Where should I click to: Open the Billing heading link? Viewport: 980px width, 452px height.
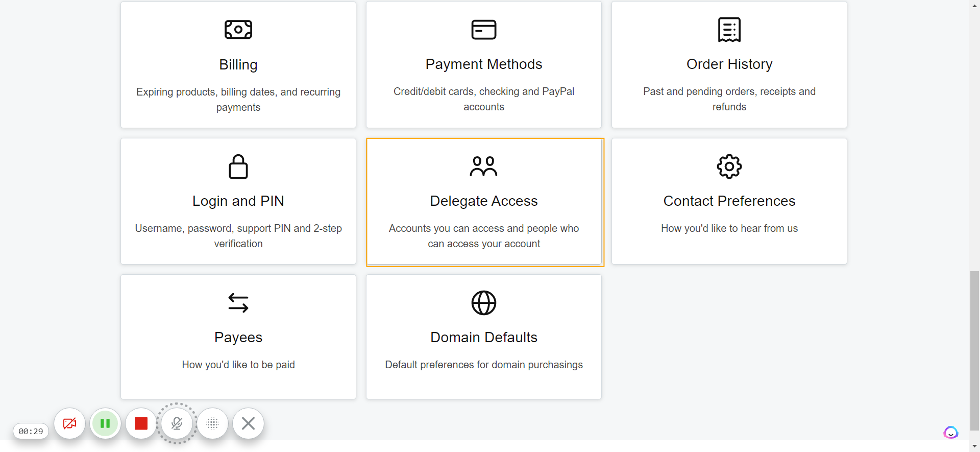[x=238, y=65]
